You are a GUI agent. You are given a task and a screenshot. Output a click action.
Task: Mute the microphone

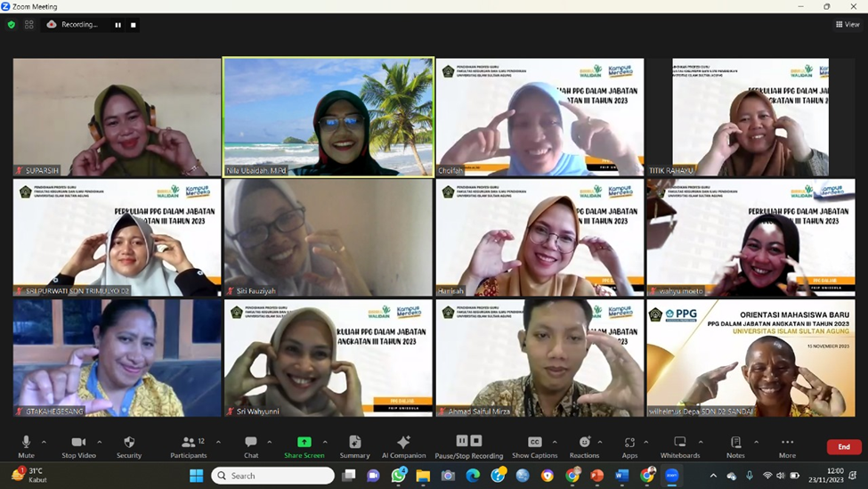pos(26,445)
